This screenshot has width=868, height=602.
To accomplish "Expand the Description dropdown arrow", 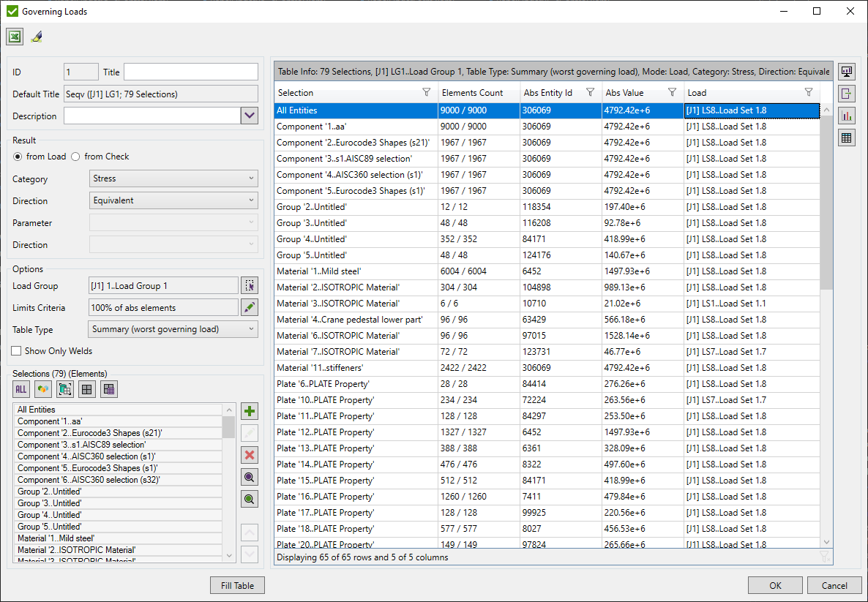I will pyautogui.click(x=250, y=116).
